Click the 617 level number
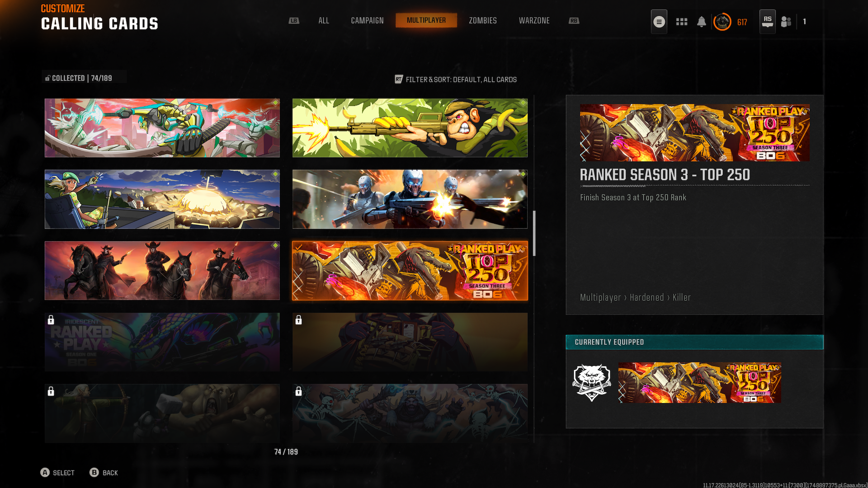 pyautogui.click(x=742, y=22)
